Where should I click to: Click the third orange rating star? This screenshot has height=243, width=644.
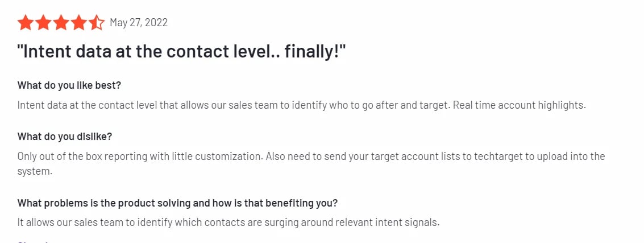[x=61, y=23]
